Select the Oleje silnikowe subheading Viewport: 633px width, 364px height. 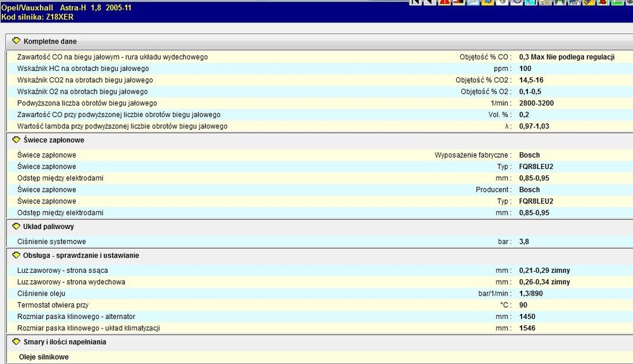44,357
